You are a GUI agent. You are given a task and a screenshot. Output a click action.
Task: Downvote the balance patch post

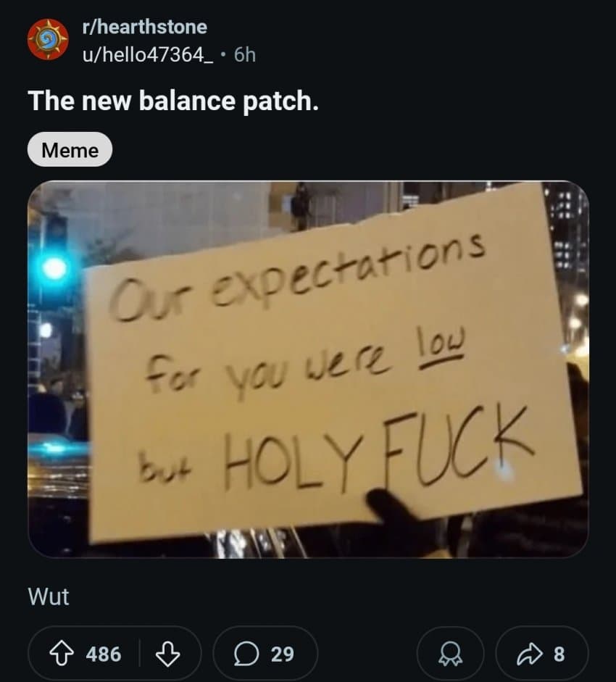167,654
